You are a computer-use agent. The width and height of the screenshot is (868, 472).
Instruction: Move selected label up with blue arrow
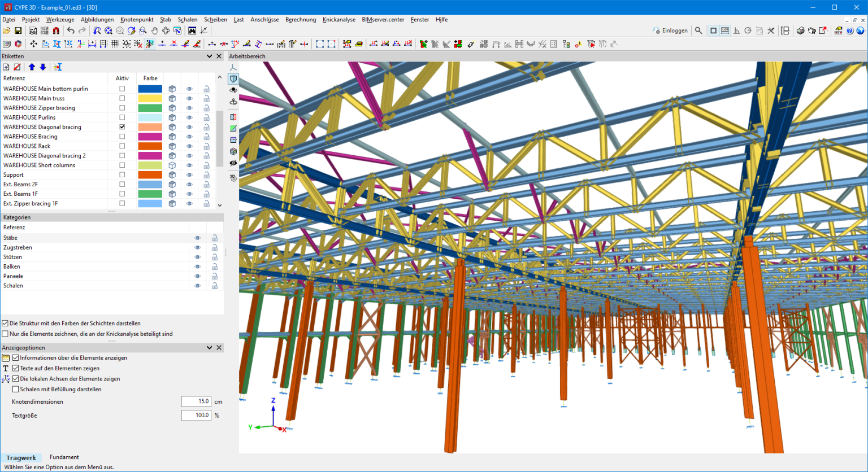coord(32,67)
